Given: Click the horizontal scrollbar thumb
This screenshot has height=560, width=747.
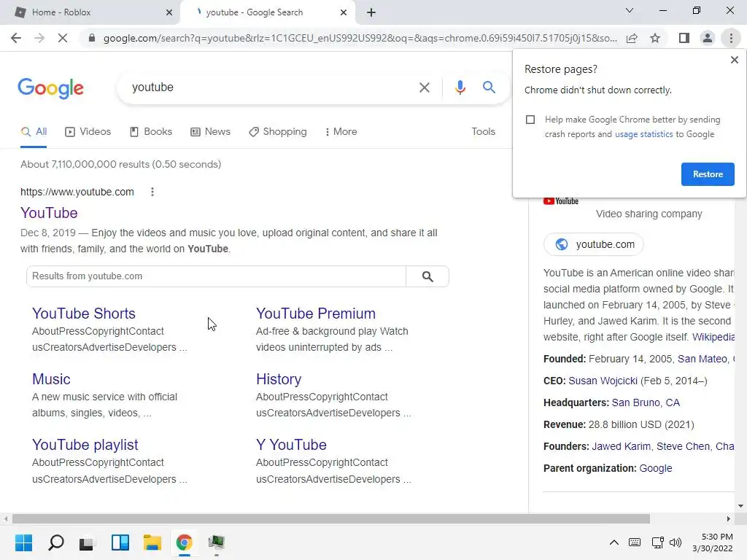Looking at the screenshot, I should click(x=331, y=518).
